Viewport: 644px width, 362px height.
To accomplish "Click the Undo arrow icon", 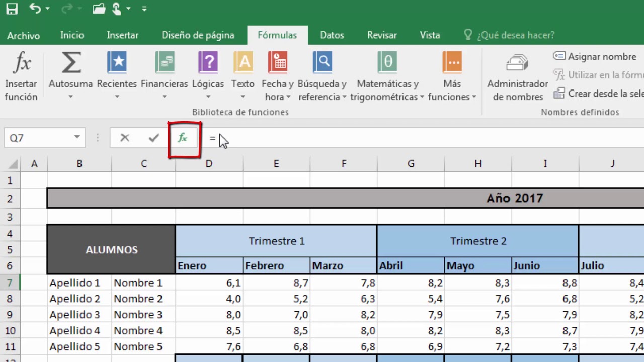I will pyautogui.click(x=35, y=9).
